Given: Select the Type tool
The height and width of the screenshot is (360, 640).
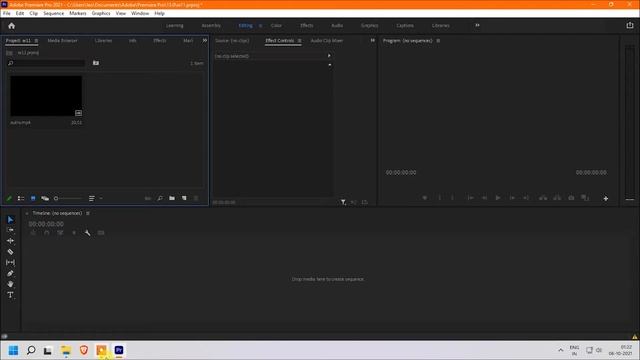Looking at the screenshot, I should pyautogui.click(x=11, y=295).
